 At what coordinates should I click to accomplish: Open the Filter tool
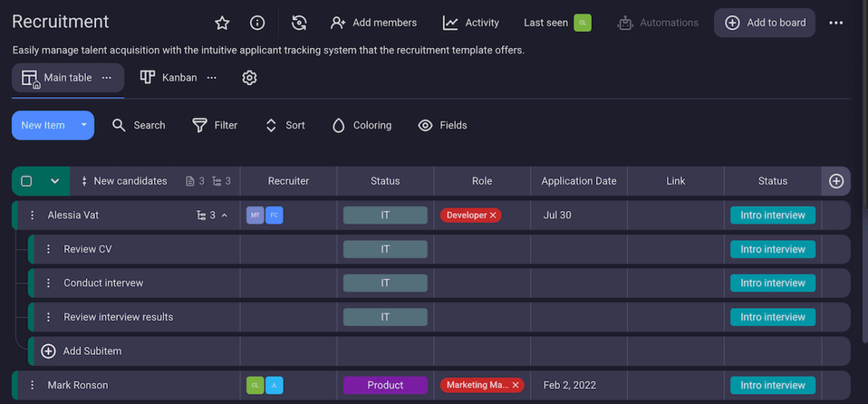215,125
